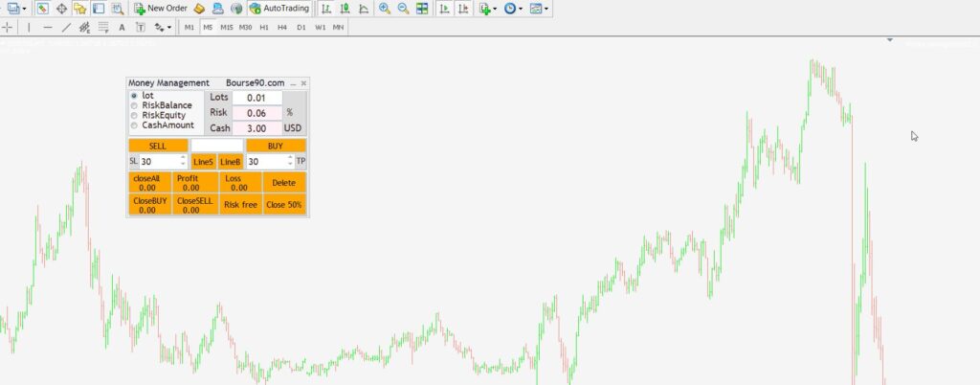
Task: Select the Text Label tool
Action: pyautogui.click(x=141, y=28)
